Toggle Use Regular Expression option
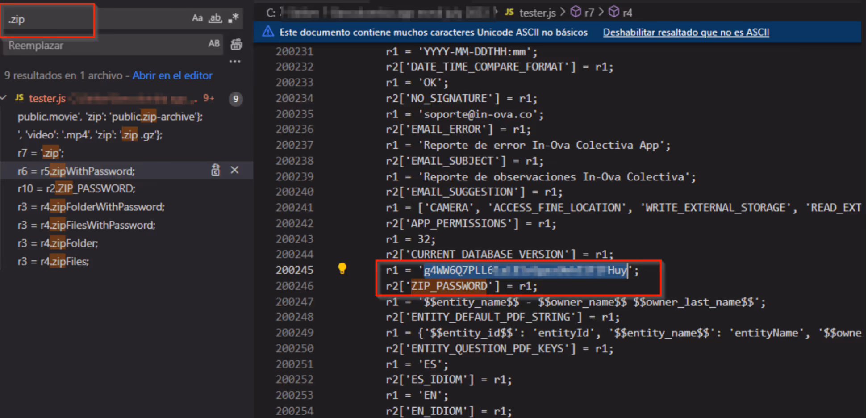Screen dimensions: 868x418 coord(234,18)
